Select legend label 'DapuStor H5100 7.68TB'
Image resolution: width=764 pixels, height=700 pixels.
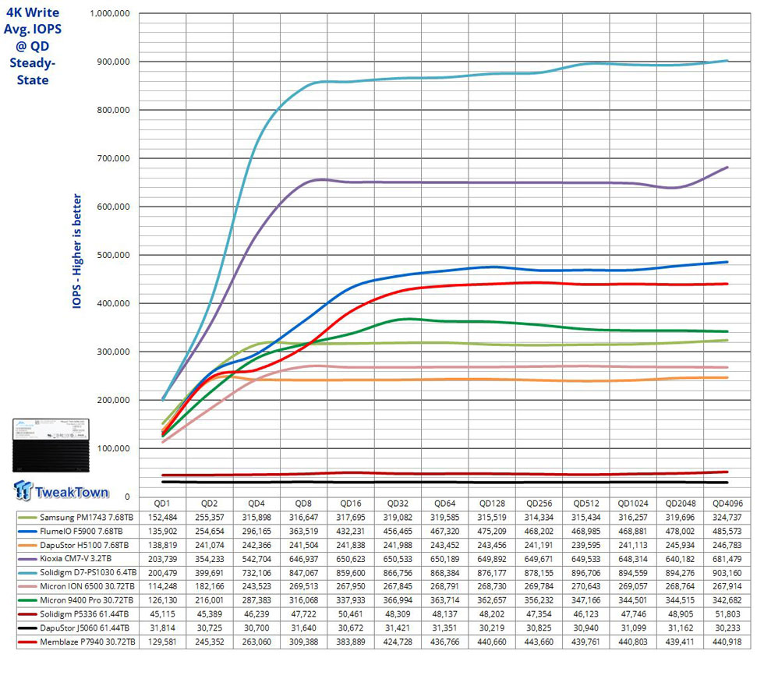click(x=84, y=545)
